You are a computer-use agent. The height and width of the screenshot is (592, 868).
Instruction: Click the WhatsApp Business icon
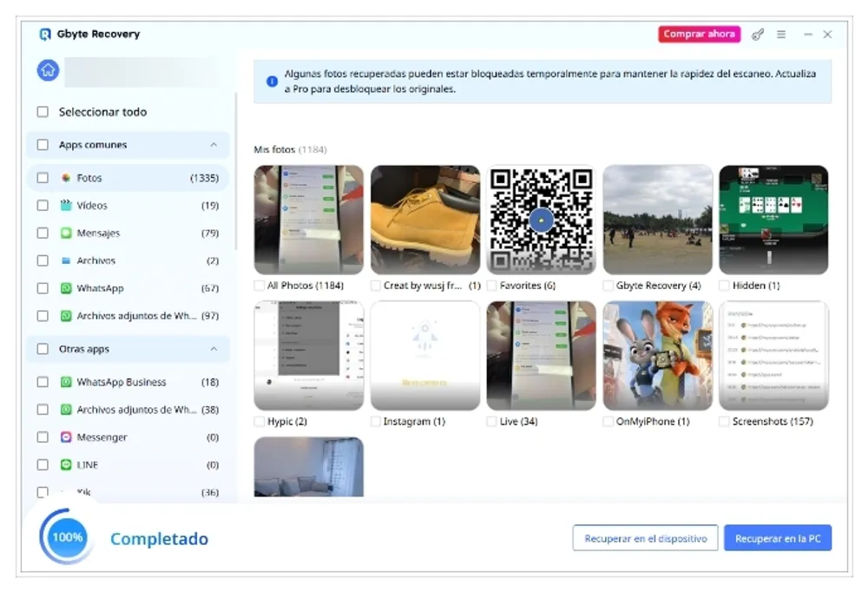(x=66, y=382)
